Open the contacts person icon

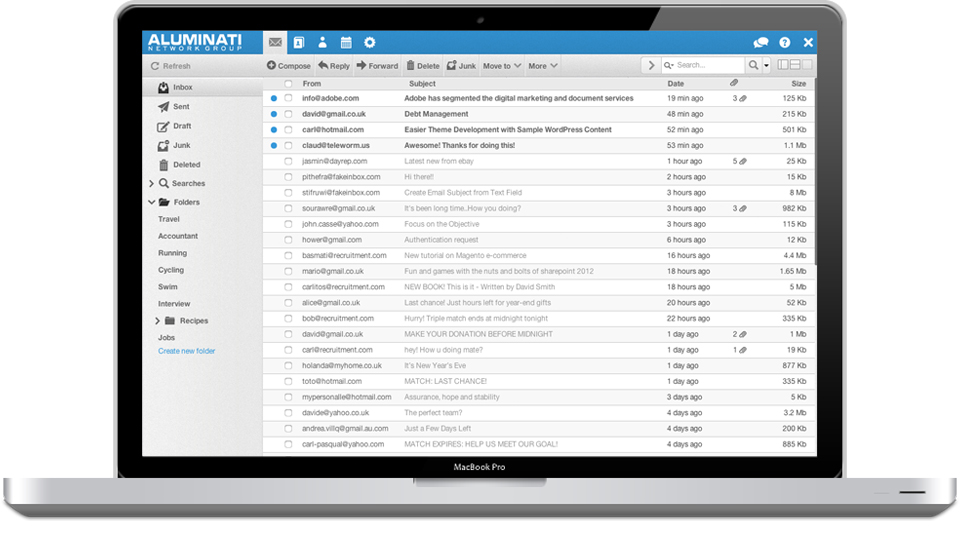[322, 43]
